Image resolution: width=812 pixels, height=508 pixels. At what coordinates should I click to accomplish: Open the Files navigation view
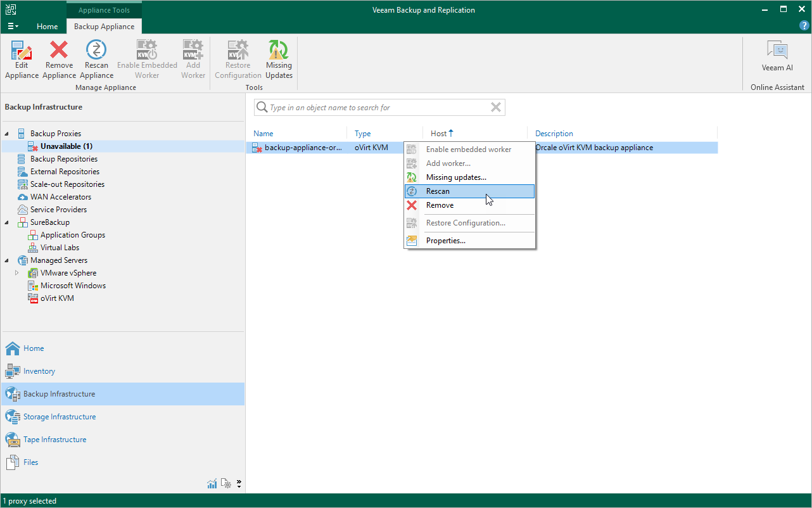(122, 462)
